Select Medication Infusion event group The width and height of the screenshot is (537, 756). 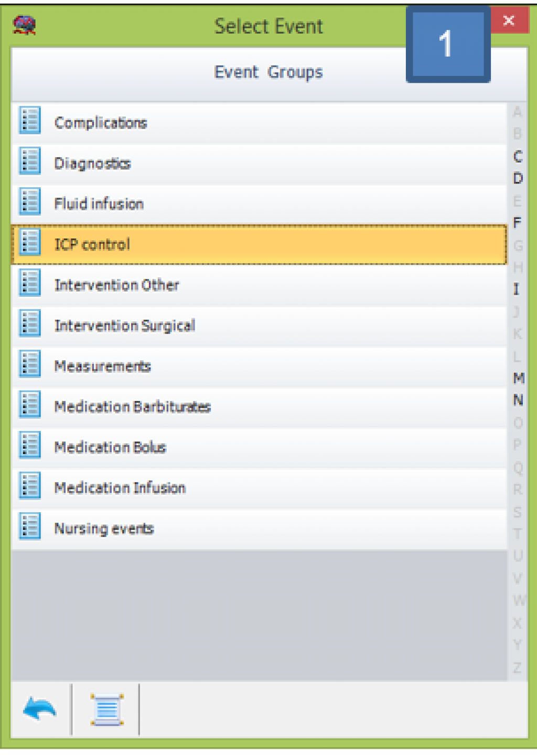pos(120,488)
